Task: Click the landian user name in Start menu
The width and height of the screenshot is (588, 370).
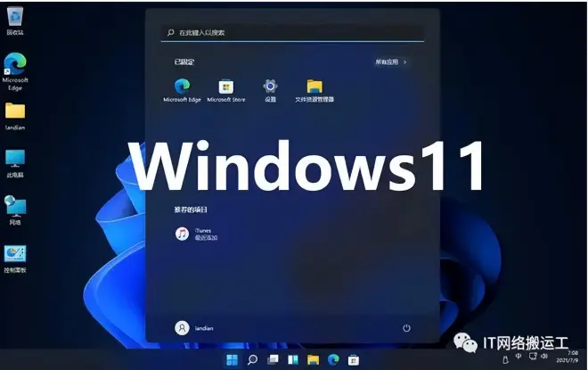Action: point(204,328)
